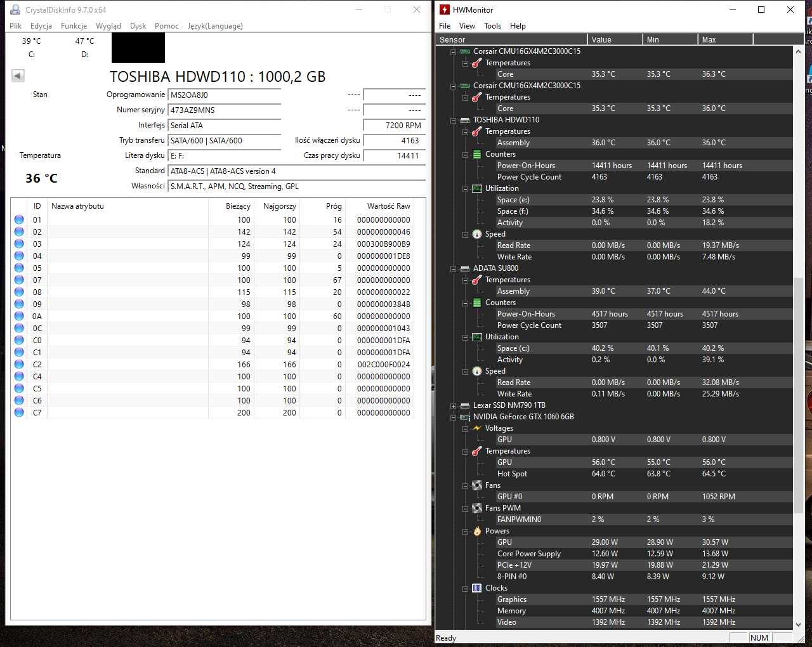Click the first Corsair memory module icon
This screenshot has height=647, width=812.
click(465, 51)
